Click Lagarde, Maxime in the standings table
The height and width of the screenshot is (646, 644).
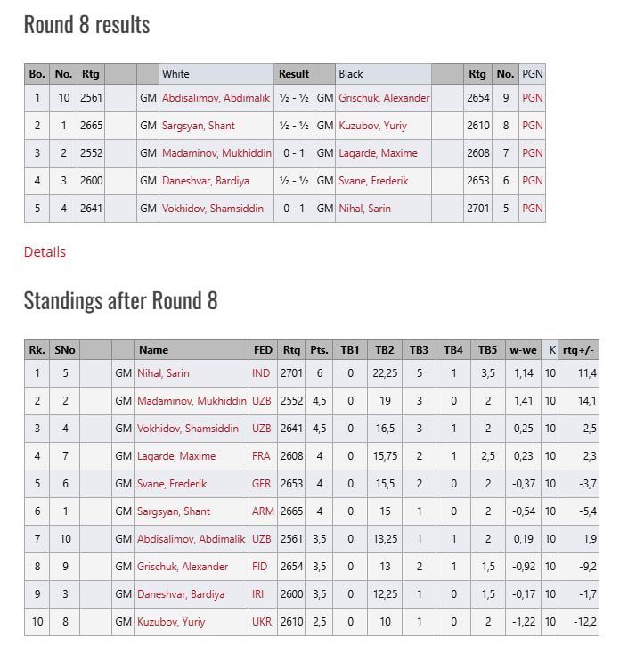pyautogui.click(x=176, y=456)
